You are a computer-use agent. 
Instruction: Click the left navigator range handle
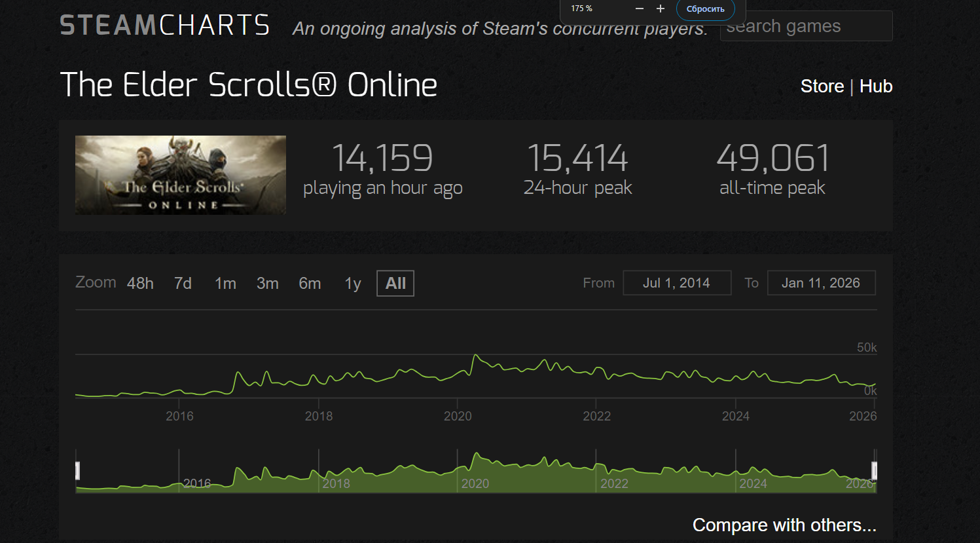pyautogui.click(x=77, y=470)
